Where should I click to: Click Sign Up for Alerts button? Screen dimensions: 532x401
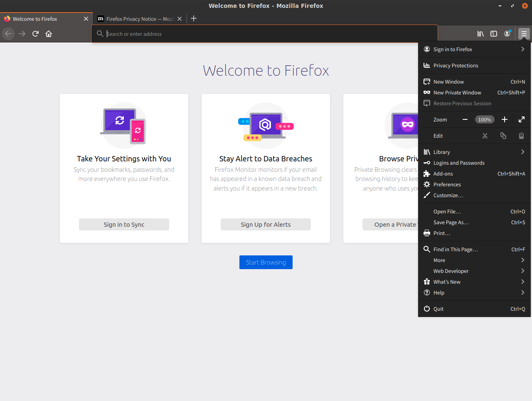click(266, 224)
